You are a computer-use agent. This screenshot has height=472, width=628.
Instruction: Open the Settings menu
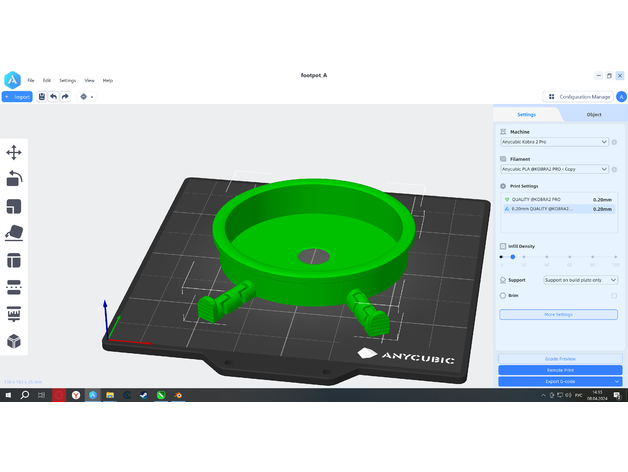click(x=67, y=80)
